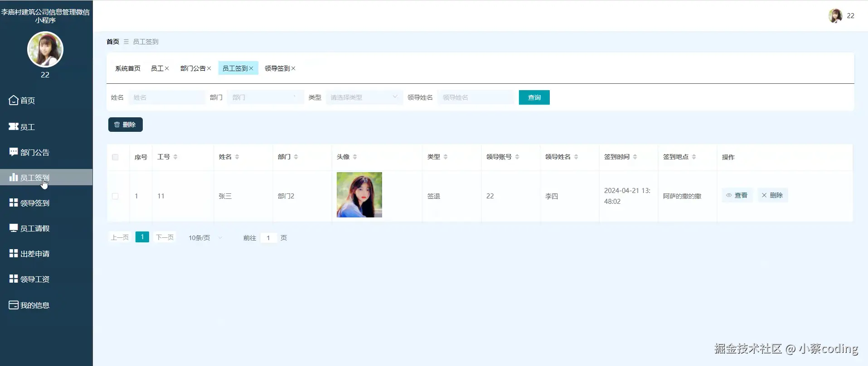868x366 pixels.
Task: Go to 下一页 next page
Action: pyautogui.click(x=165, y=237)
